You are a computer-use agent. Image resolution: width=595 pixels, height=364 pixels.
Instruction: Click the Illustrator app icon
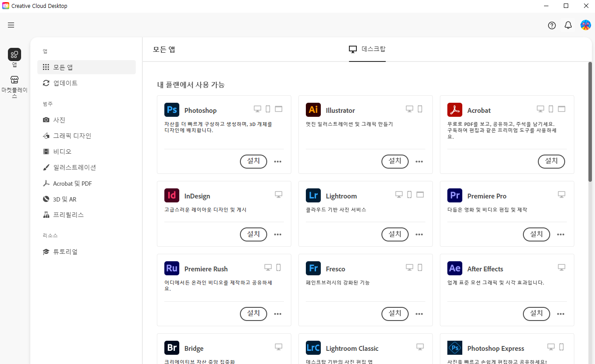pos(313,110)
